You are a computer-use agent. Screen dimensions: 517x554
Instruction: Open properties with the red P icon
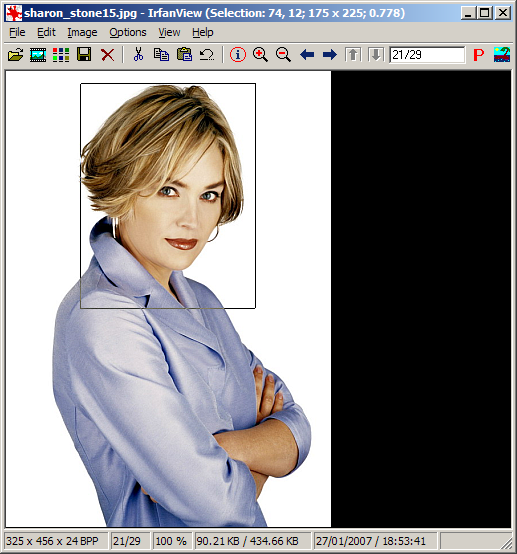point(478,55)
